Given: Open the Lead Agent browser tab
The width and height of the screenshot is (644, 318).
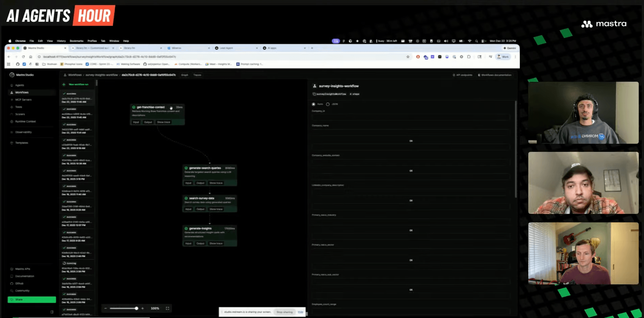Looking at the screenshot, I should (236, 48).
